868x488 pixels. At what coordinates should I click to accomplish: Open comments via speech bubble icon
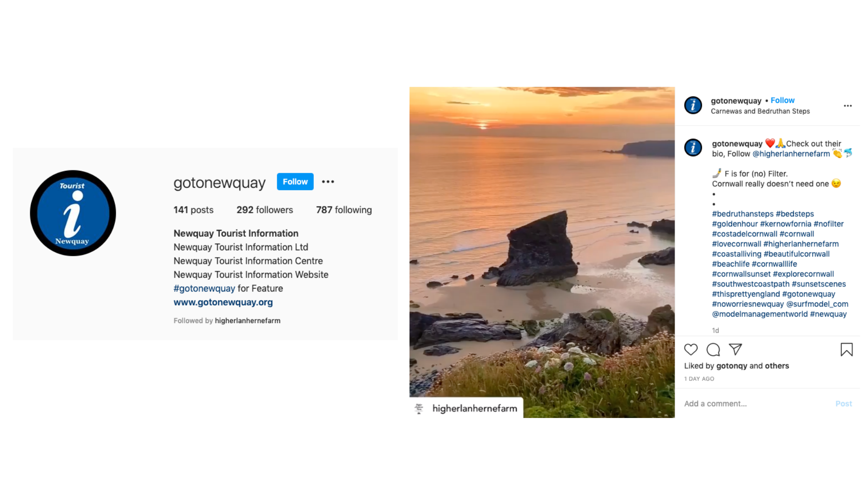(x=713, y=349)
